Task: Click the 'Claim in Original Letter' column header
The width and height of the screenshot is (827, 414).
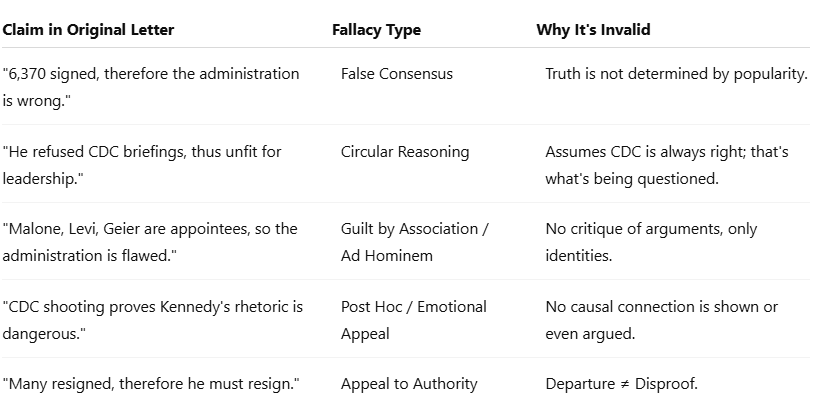Action: pos(88,30)
